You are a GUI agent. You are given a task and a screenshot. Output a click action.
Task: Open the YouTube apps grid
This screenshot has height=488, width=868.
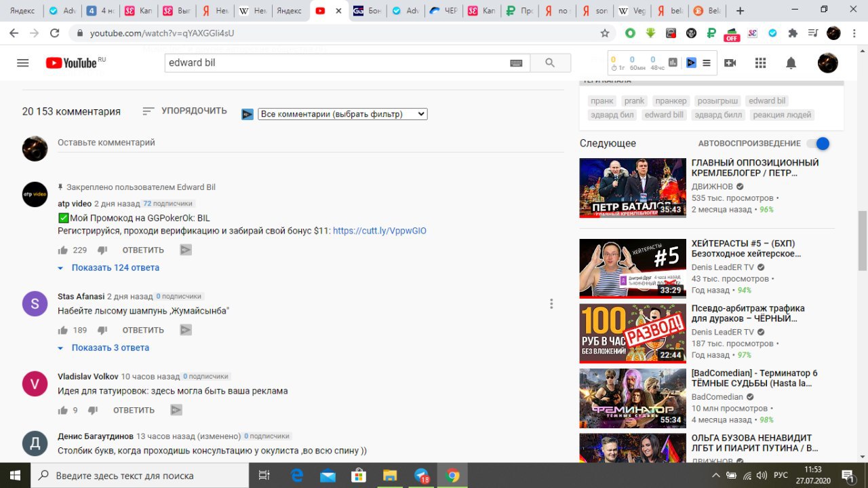pyautogui.click(x=760, y=63)
